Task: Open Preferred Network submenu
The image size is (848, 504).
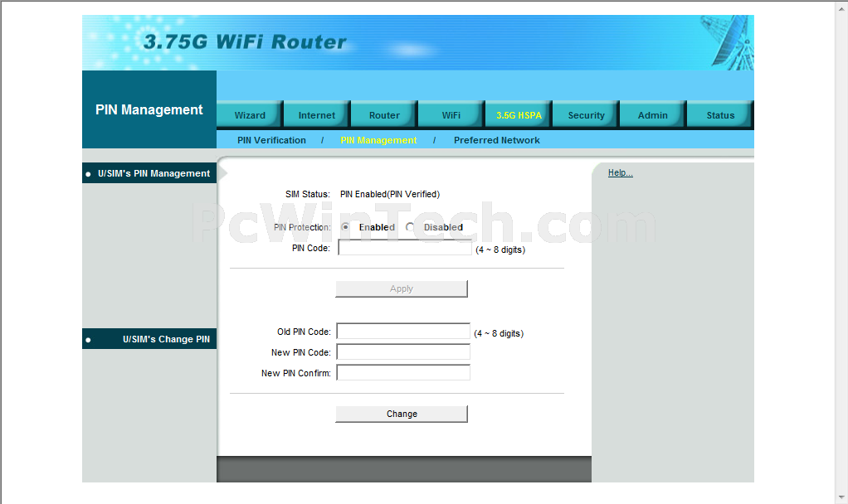Action: tap(496, 141)
